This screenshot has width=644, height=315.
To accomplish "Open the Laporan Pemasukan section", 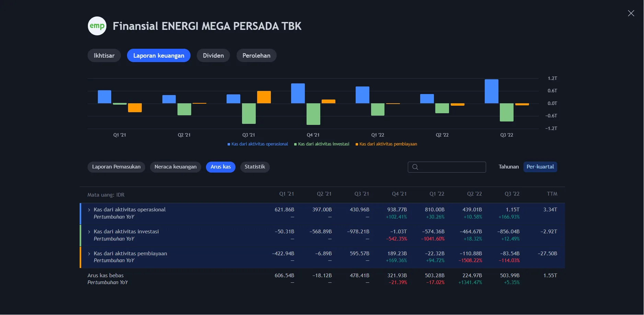I will pos(116,167).
